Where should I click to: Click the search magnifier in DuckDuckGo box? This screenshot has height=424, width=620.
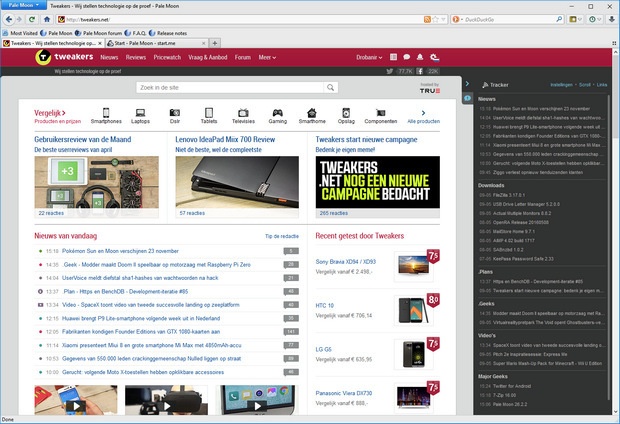559,19
